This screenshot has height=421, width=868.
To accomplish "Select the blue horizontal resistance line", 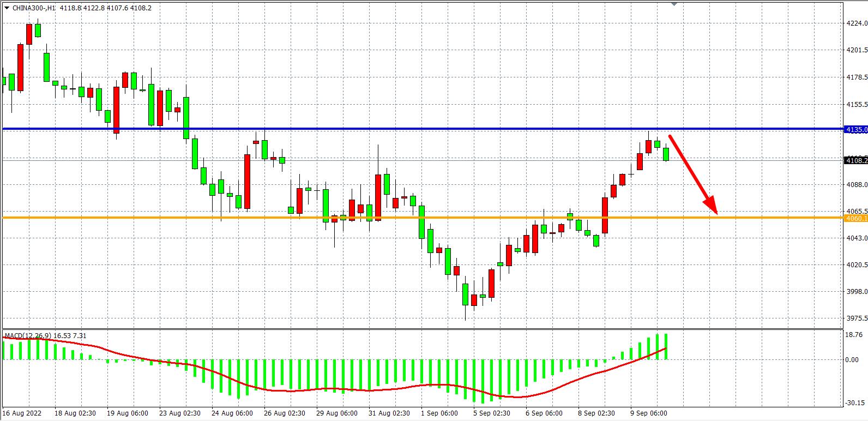I will 382,129.
